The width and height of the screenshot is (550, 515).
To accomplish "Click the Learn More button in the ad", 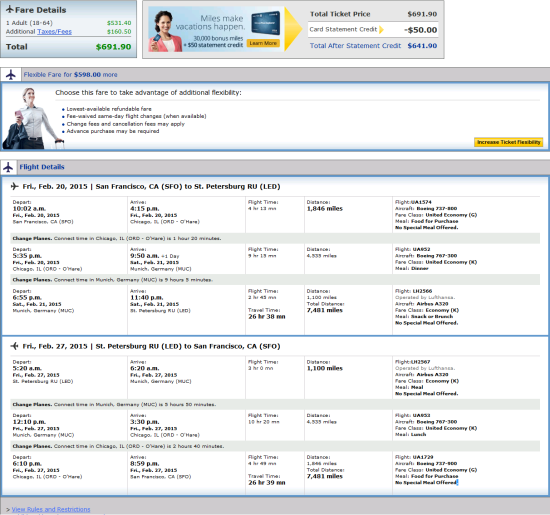I will coord(263,43).
